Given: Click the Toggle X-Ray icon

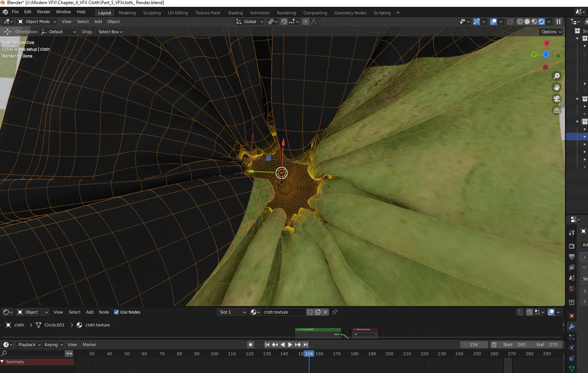Looking at the screenshot, I should pos(511,22).
